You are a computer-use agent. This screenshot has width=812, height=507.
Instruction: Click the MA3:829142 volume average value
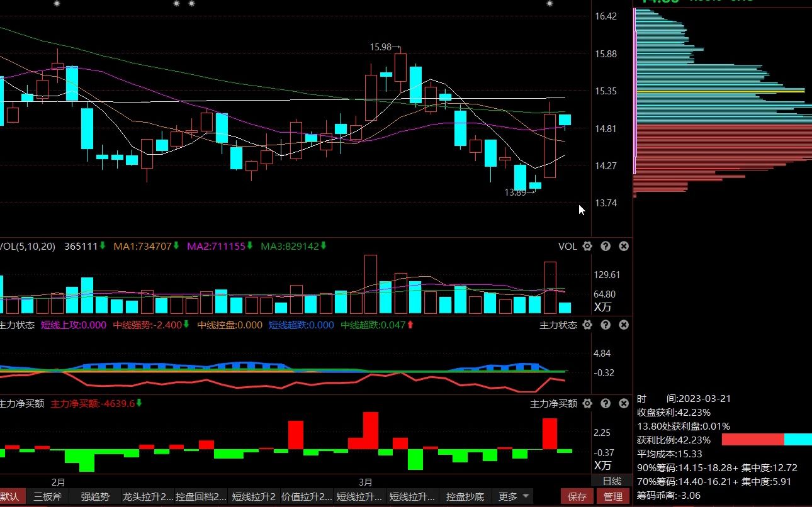290,247
